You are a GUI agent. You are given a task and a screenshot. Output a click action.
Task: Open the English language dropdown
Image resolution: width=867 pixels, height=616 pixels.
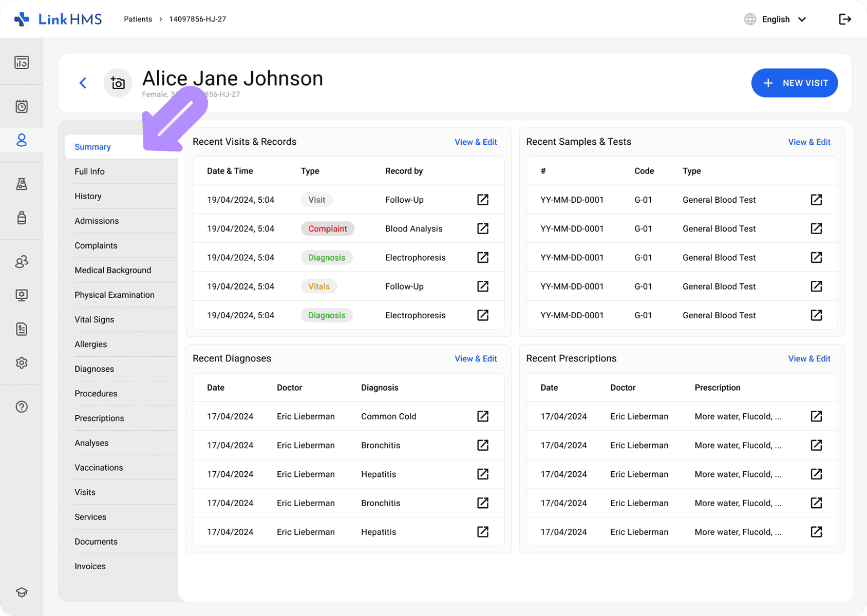click(776, 19)
